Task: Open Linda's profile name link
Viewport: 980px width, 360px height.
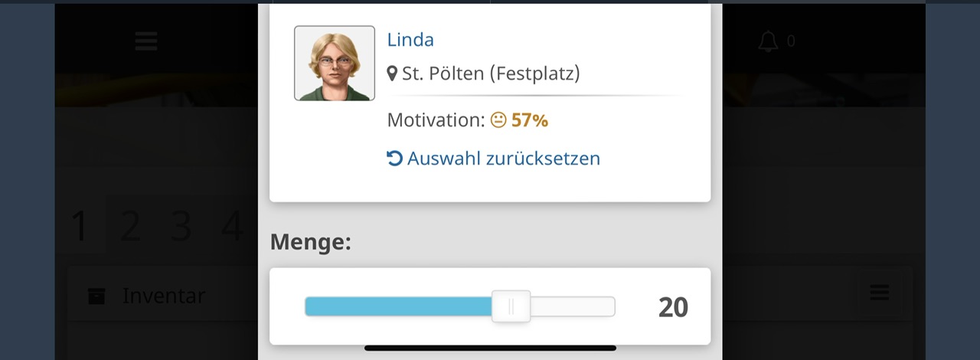Action: [x=410, y=39]
